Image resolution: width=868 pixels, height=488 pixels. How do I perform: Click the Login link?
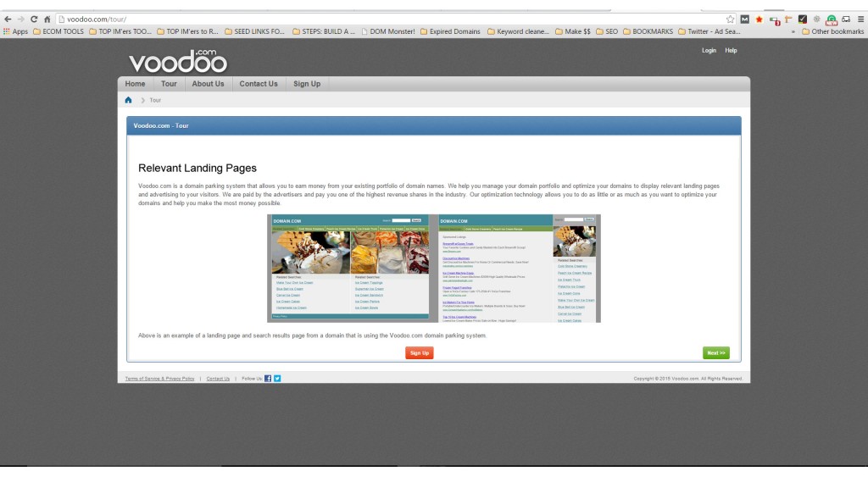(709, 50)
